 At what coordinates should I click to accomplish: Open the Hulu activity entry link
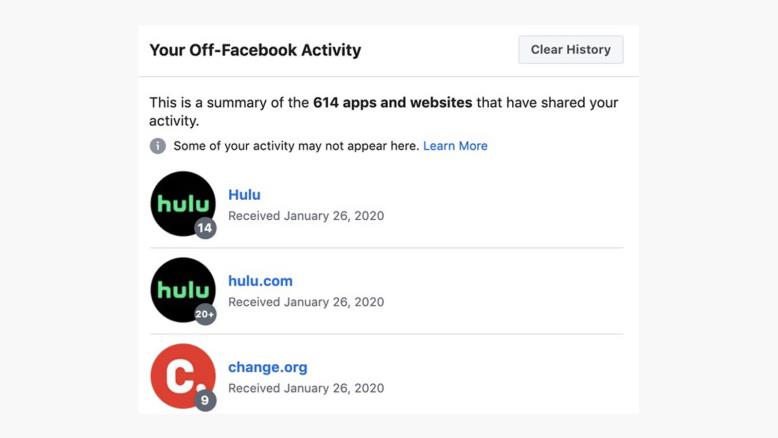[x=244, y=195]
